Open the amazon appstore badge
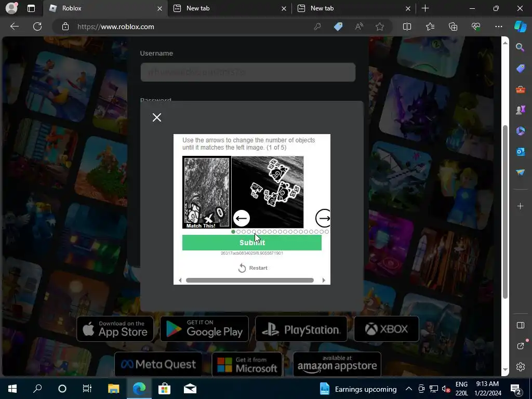 337,364
